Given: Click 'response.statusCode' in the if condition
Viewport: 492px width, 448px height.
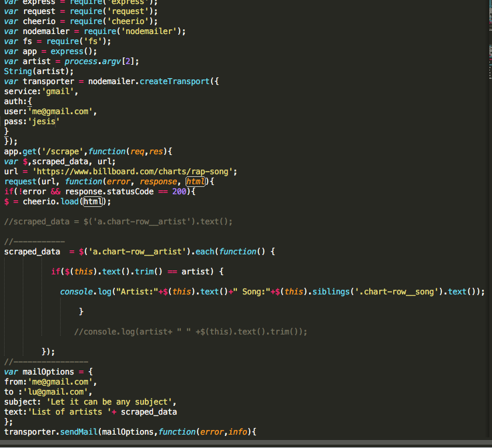Looking at the screenshot, I should pyautogui.click(x=109, y=192).
